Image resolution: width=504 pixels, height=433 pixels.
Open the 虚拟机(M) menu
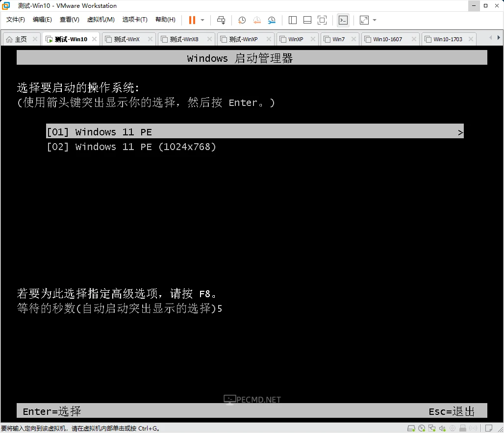(101, 20)
